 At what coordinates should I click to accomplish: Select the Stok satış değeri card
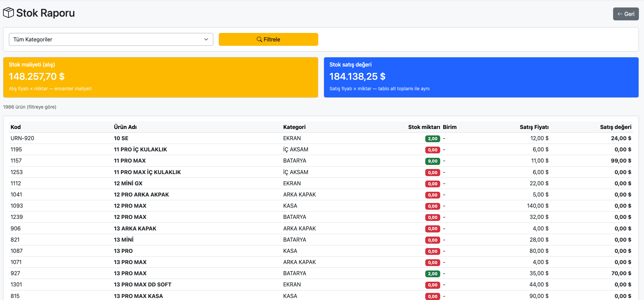(481, 77)
